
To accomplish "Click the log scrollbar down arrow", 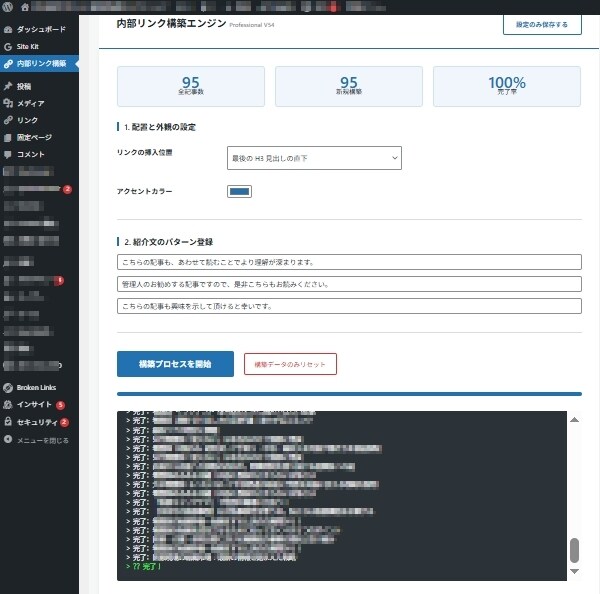I will 574,571.
